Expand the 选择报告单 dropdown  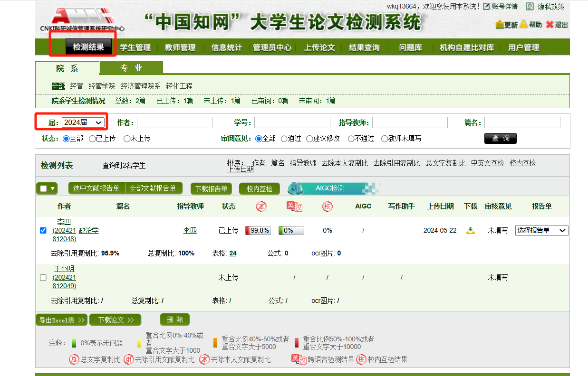541,231
